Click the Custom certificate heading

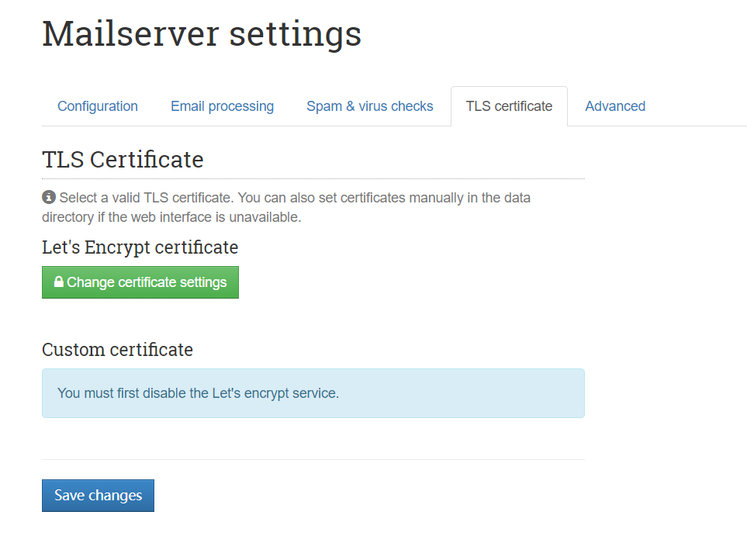(118, 350)
